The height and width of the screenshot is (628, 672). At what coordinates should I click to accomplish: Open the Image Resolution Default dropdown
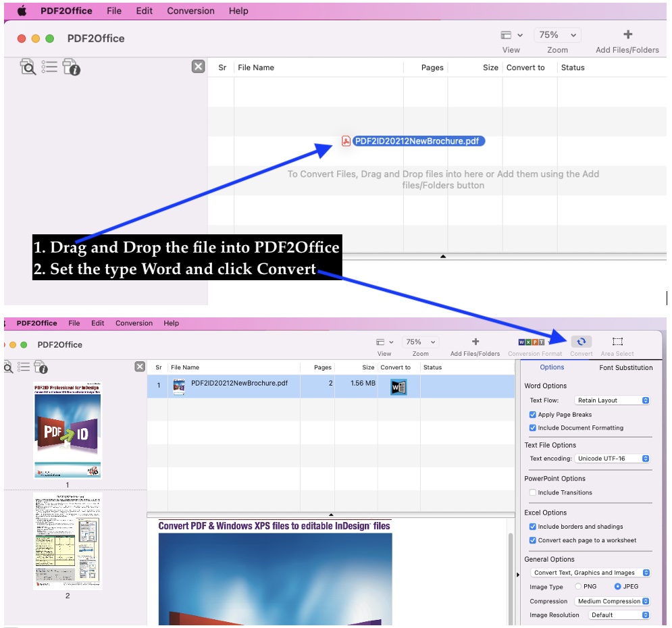[619, 615]
